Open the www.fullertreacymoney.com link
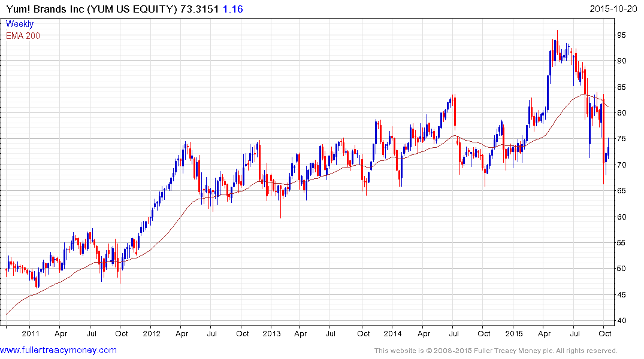Screen dimensions: 644x359 58,351
